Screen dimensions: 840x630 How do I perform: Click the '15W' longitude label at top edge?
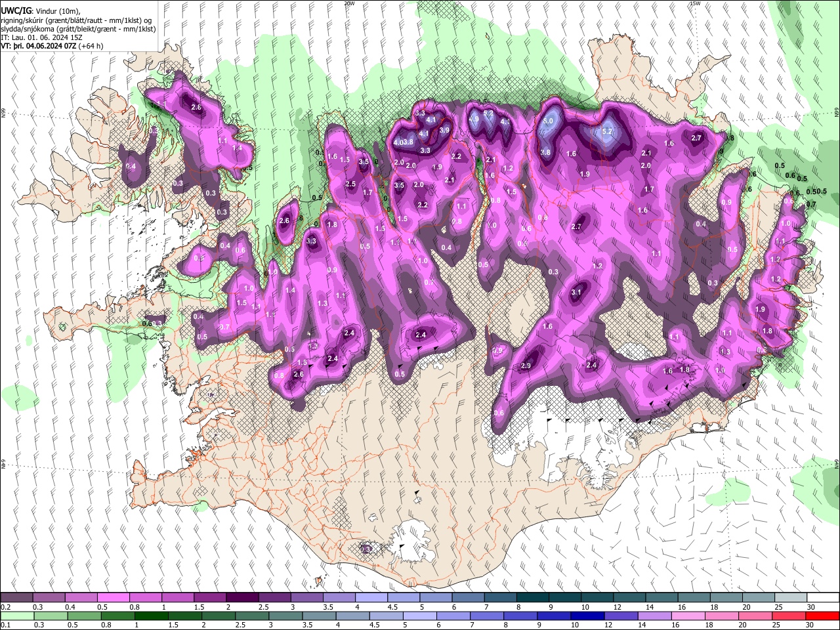pyautogui.click(x=695, y=3)
